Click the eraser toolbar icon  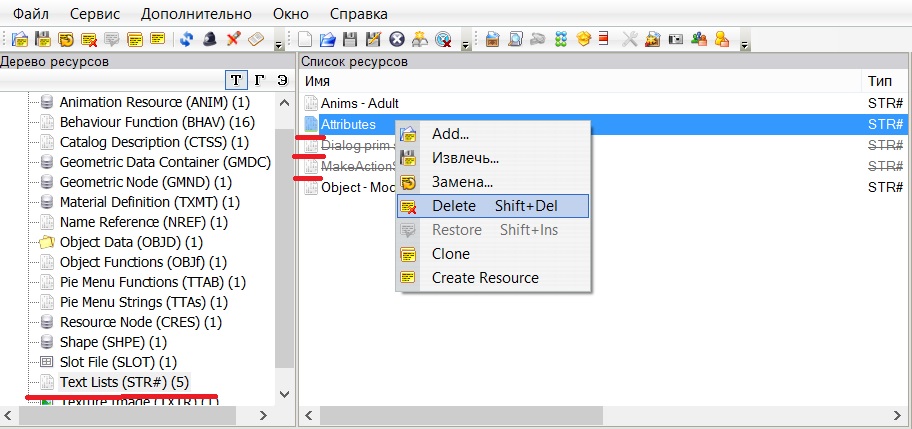tap(255, 40)
